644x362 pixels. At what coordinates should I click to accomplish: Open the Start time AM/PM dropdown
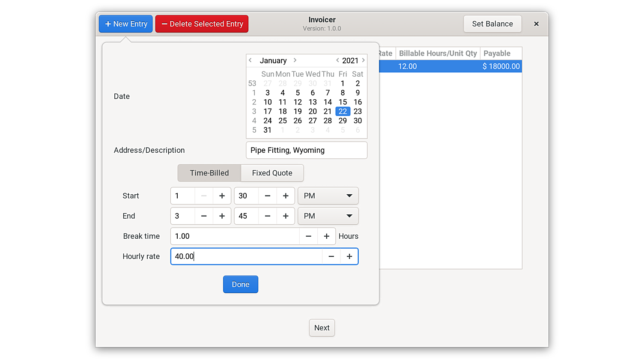click(x=328, y=196)
